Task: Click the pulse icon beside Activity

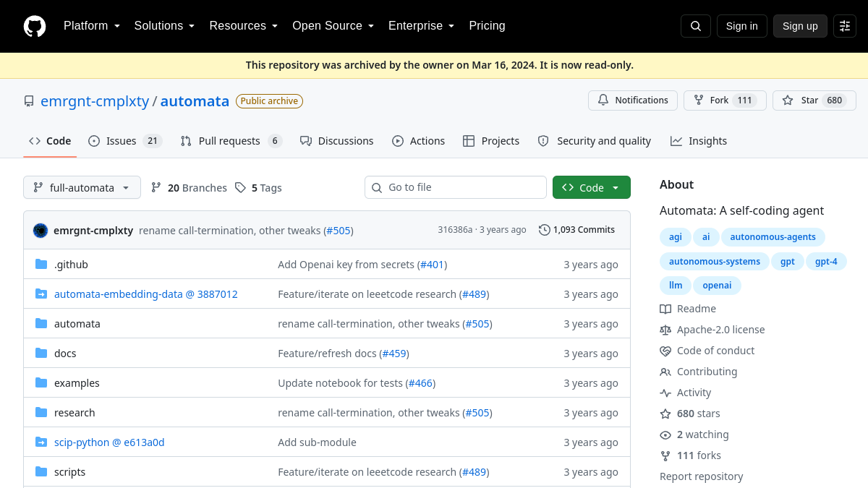Action: (x=665, y=393)
